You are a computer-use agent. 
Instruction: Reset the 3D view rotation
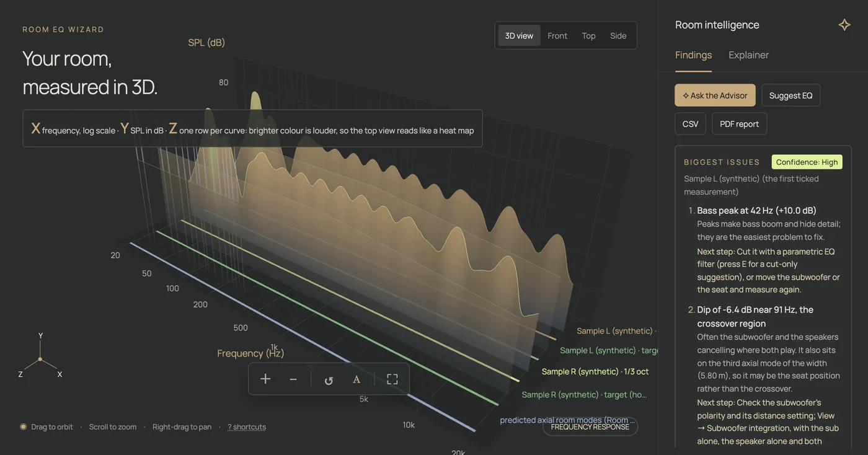click(329, 379)
